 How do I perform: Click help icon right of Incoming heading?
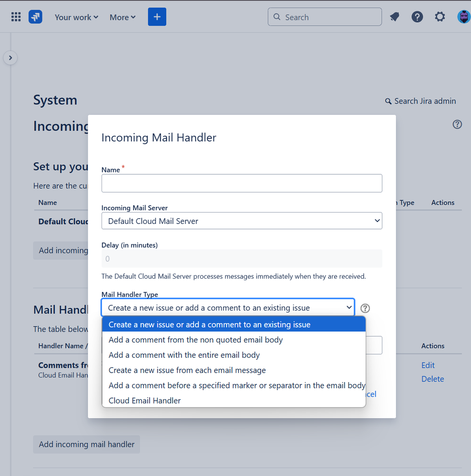tap(457, 124)
